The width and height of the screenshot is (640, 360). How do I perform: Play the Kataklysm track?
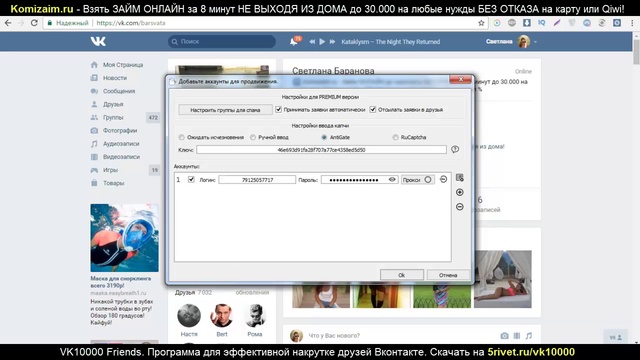pos(322,42)
